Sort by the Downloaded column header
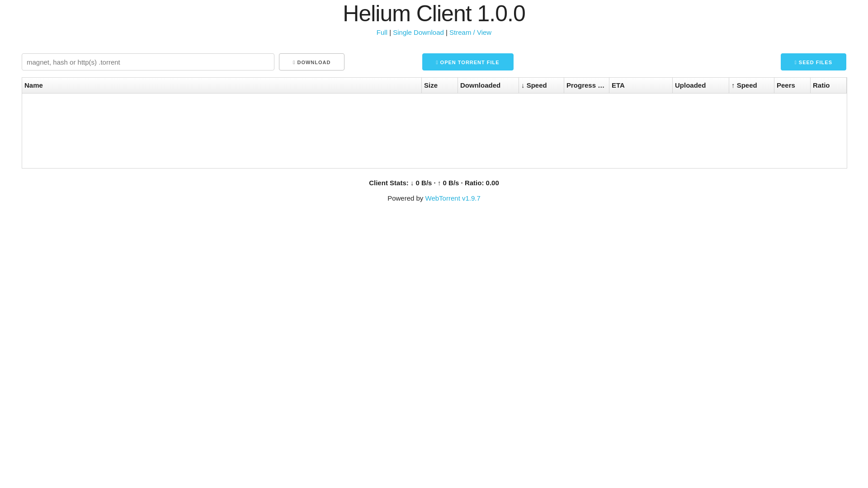 tap(488, 85)
